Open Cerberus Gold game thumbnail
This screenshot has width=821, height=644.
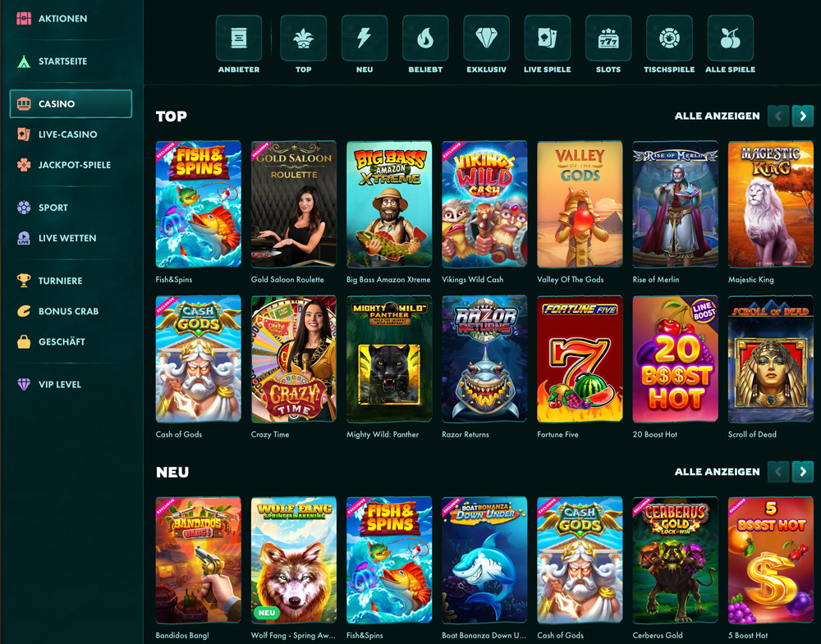(x=675, y=560)
